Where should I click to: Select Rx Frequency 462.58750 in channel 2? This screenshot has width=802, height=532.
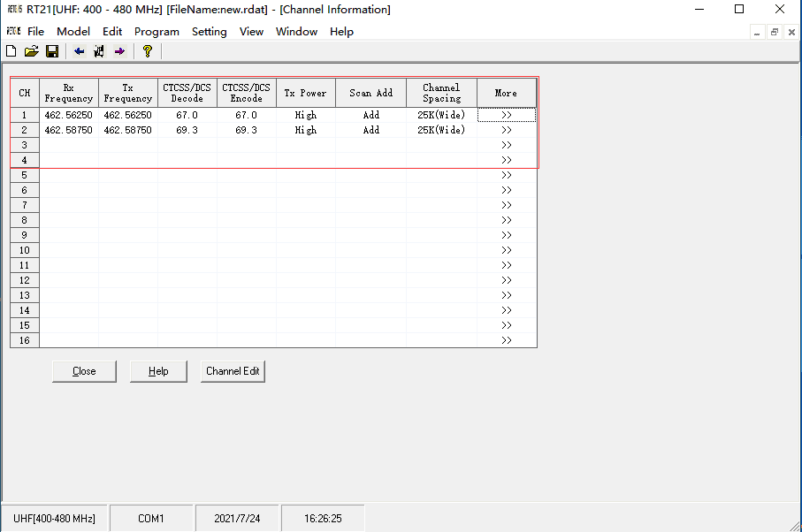tap(69, 130)
